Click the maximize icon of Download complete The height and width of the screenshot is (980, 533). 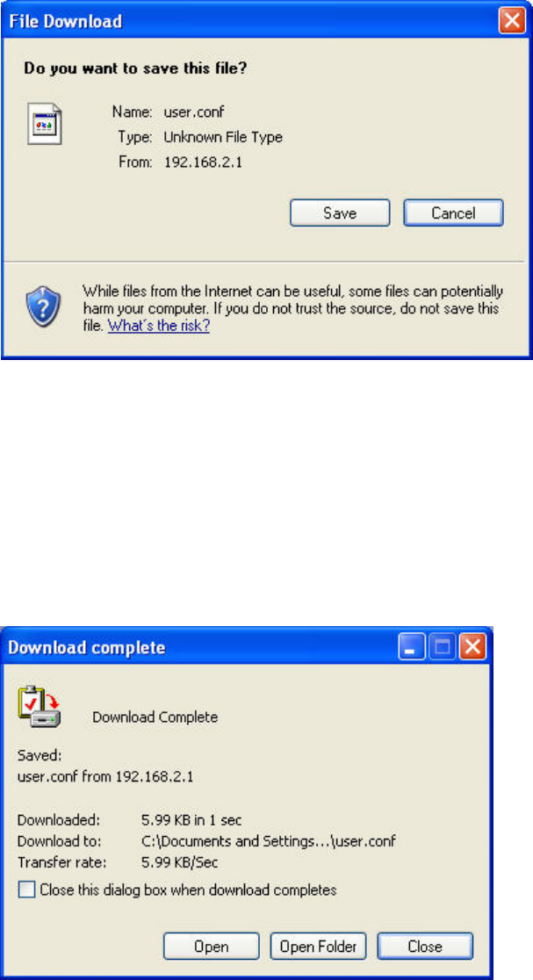442,647
